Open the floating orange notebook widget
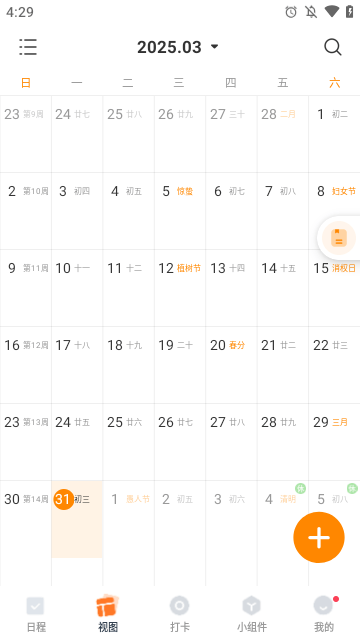Viewport: 360px width, 640px height. [x=338, y=238]
